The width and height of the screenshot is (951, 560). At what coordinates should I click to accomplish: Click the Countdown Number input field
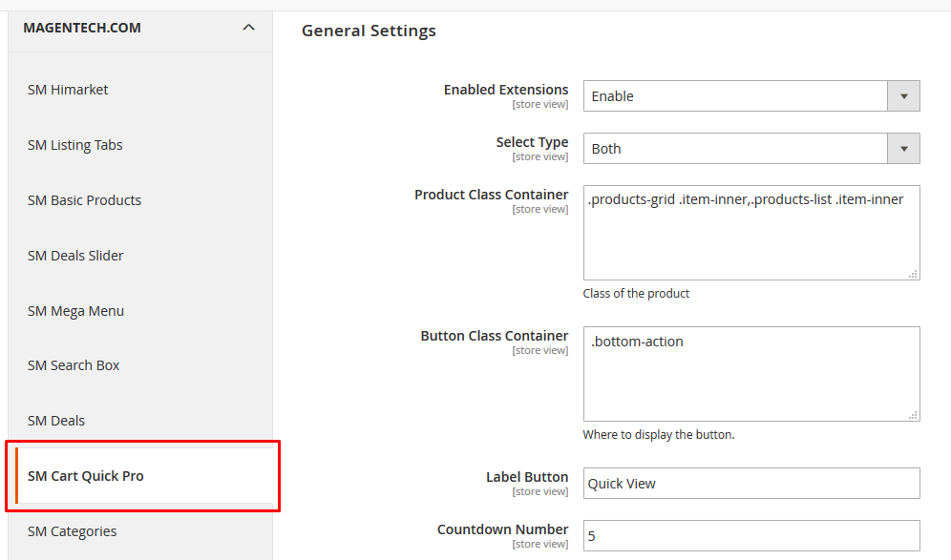751,536
